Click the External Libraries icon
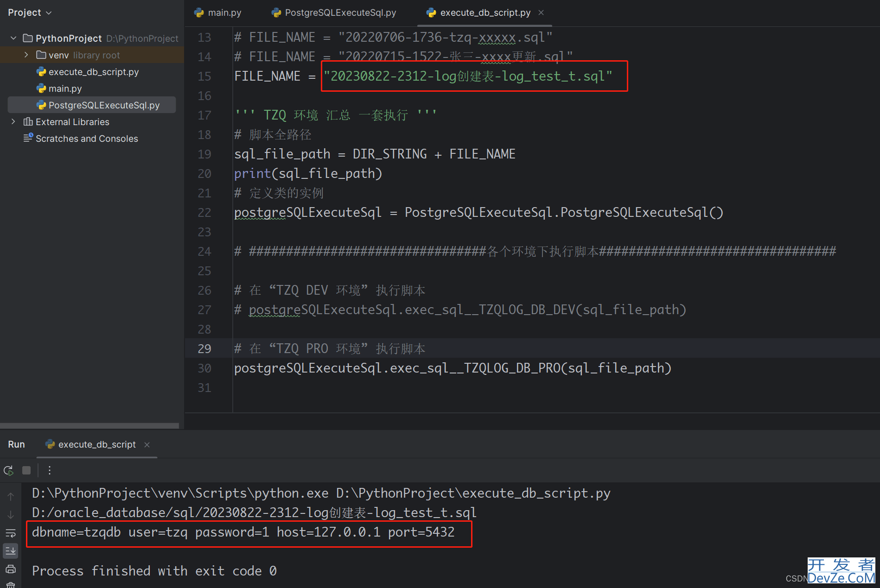 click(28, 121)
